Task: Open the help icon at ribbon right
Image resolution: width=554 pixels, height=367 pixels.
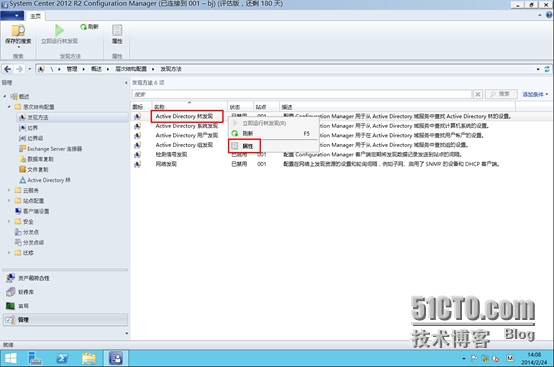Action: click(549, 15)
